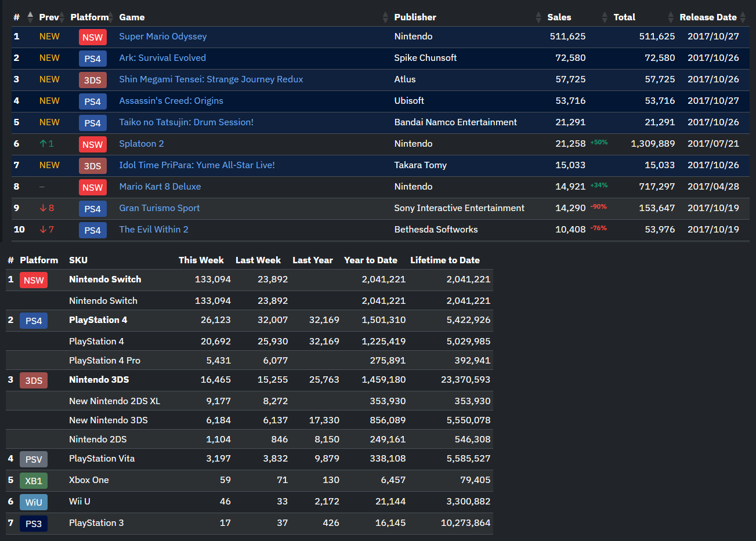
Task: Sort games by the Game column header
Action: click(252, 17)
